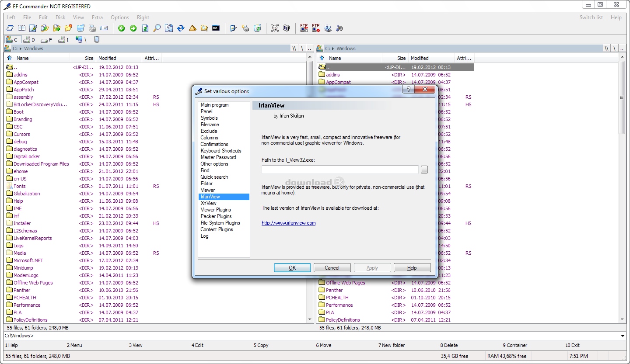Screen dimensions: 630x364
Task: Click the new folder with star icon
Action: [69, 28]
